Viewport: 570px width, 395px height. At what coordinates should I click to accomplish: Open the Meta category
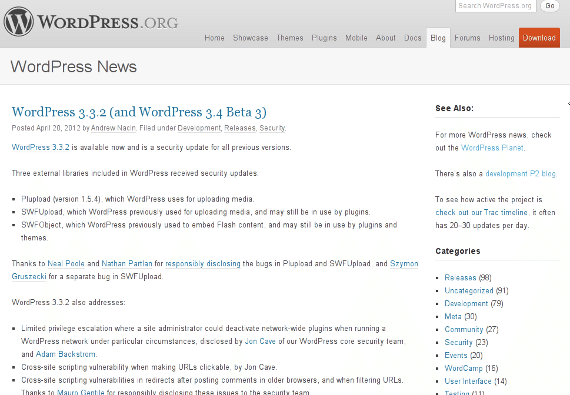(453, 316)
